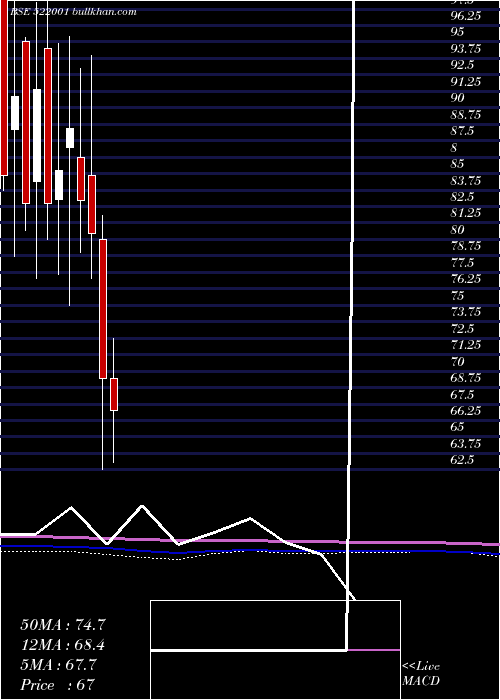
Task: Click the '50MA : 74.7' value
Action: (x=63, y=625)
